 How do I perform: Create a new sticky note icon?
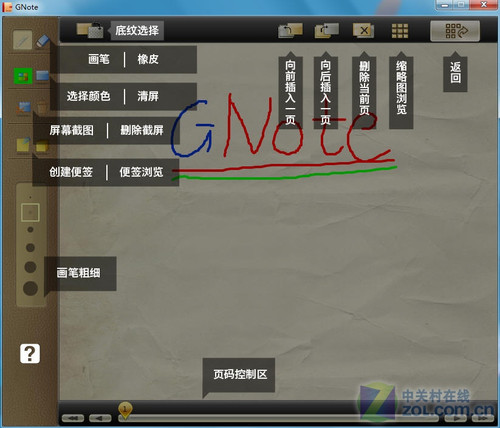23,145
